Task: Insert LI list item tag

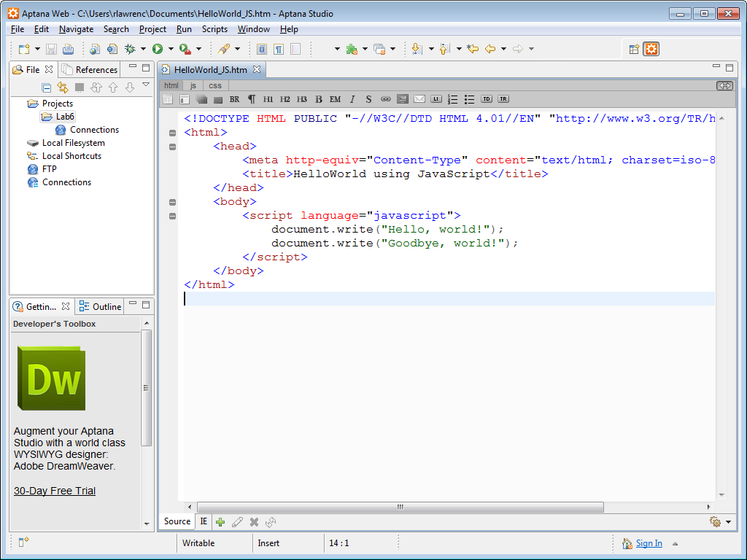Action: click(436, 99)
